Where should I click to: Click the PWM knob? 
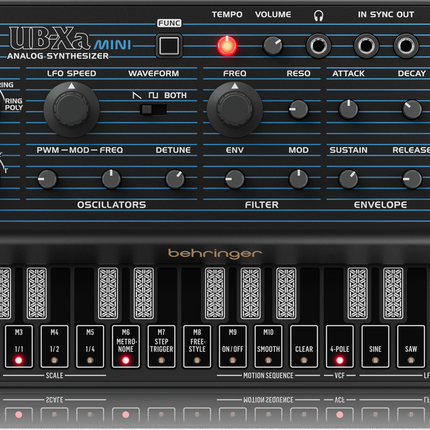point(47,179)
